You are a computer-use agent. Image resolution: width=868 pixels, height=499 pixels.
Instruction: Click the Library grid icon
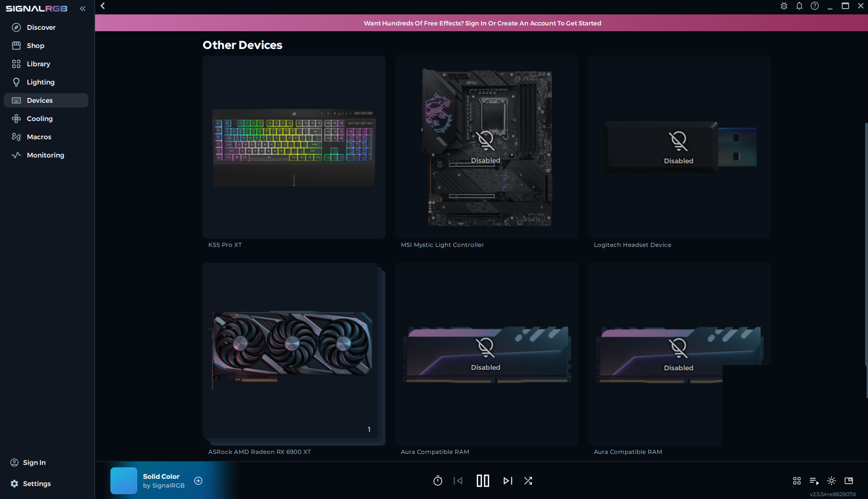[x=16, y=64]
